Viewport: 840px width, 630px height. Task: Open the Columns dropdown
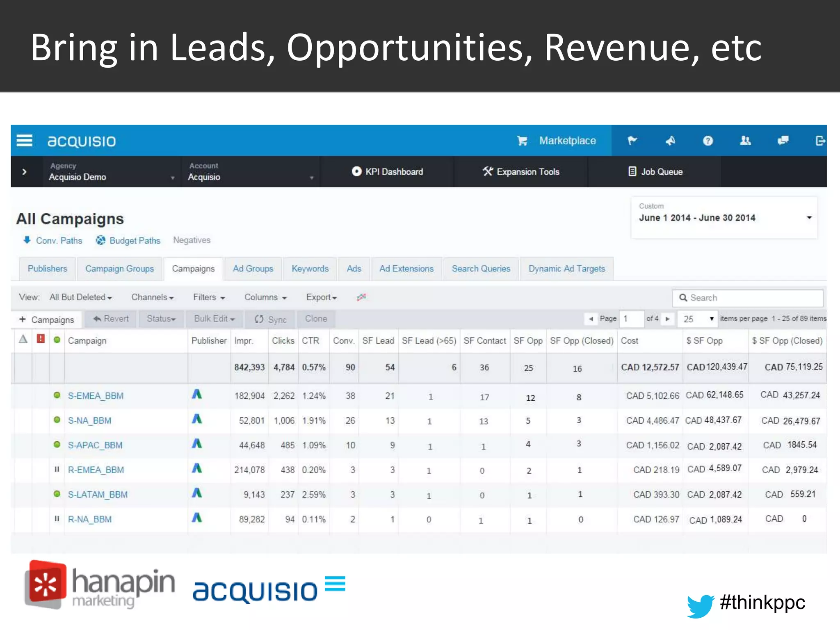click(265, 297)
